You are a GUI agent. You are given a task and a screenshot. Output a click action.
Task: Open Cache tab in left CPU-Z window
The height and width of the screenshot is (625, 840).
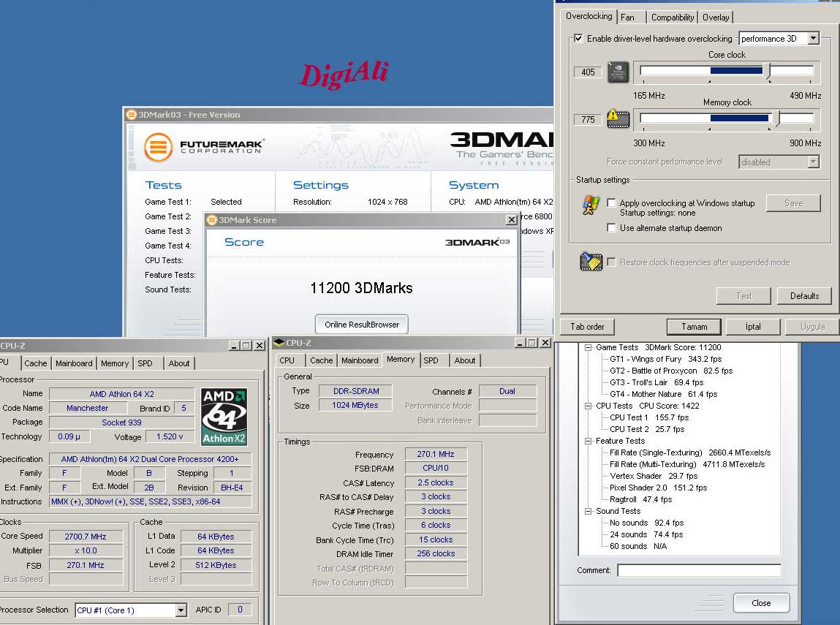click(x=36, y=363)
